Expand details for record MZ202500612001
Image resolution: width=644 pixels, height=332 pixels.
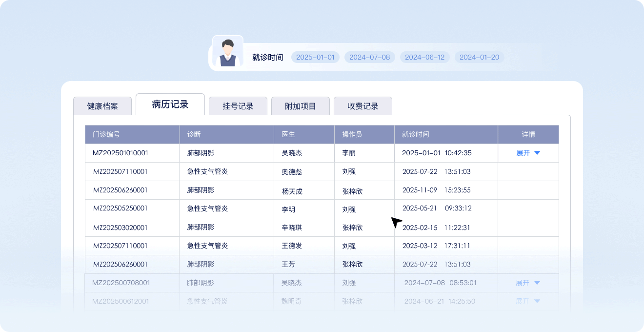(528, 301)
